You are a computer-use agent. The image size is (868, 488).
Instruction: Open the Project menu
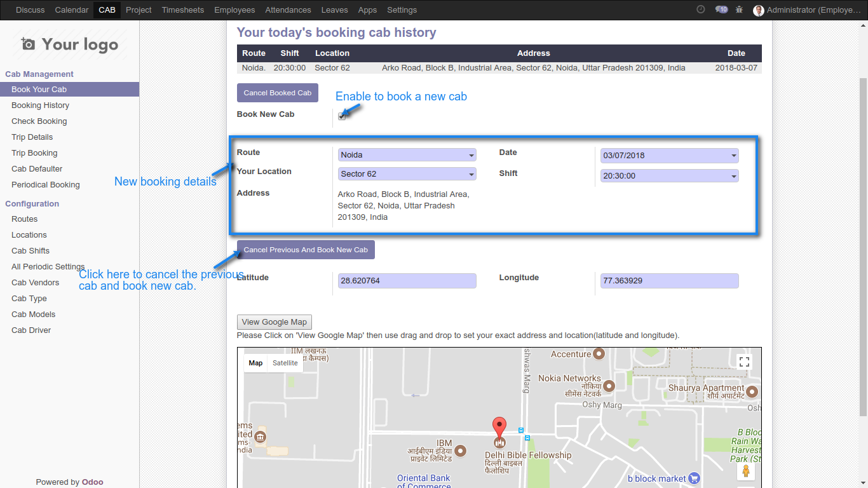139,10
